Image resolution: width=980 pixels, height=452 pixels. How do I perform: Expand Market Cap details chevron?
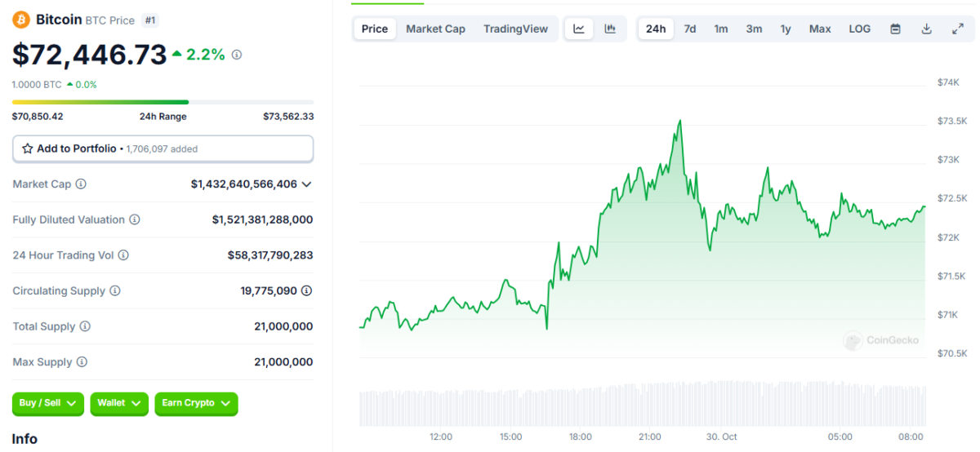click(x=307, y=184)
